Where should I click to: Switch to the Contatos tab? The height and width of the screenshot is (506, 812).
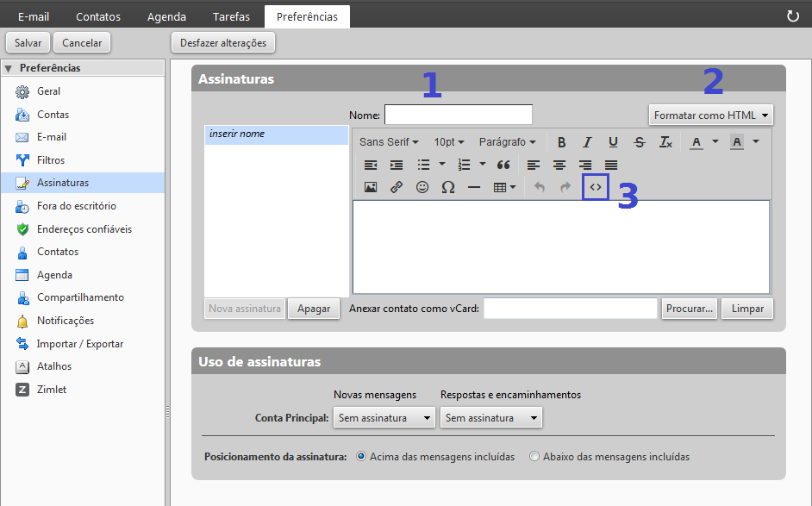pos(98,16)
